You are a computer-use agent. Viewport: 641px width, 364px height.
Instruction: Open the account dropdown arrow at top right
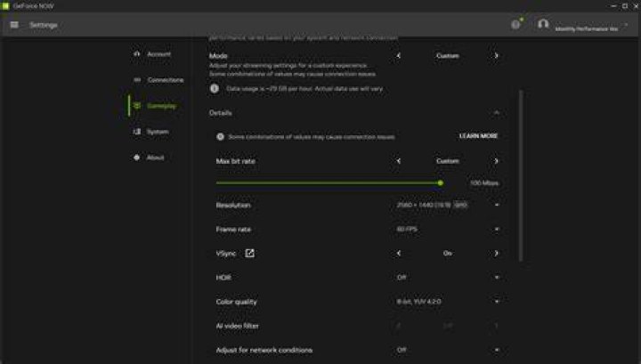[626, 25]
